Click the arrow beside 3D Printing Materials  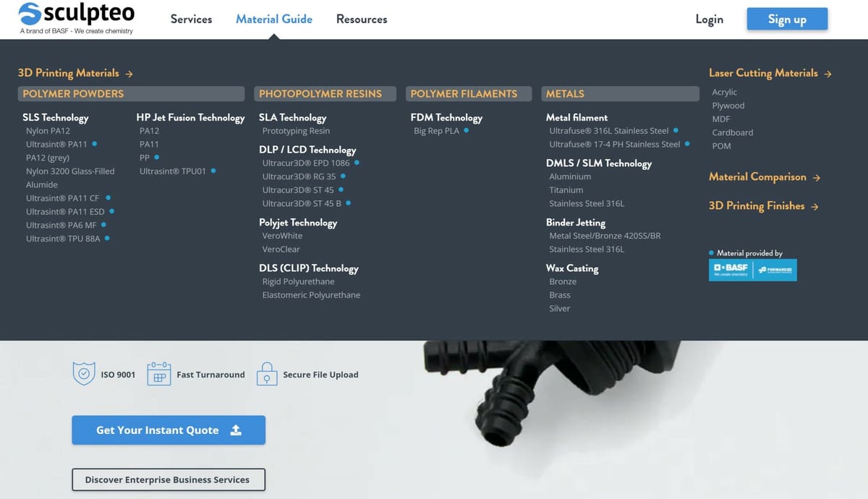(x=129, y=74)
